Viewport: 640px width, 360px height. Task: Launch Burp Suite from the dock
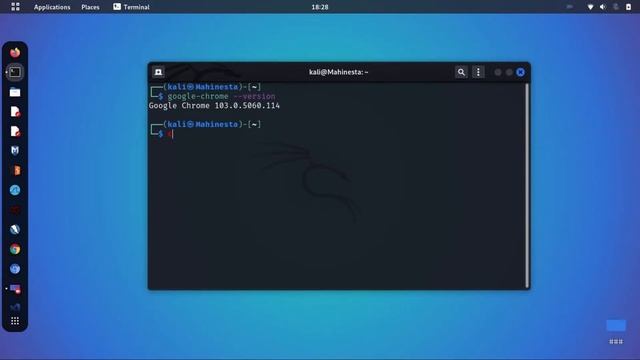pos(15,170)
